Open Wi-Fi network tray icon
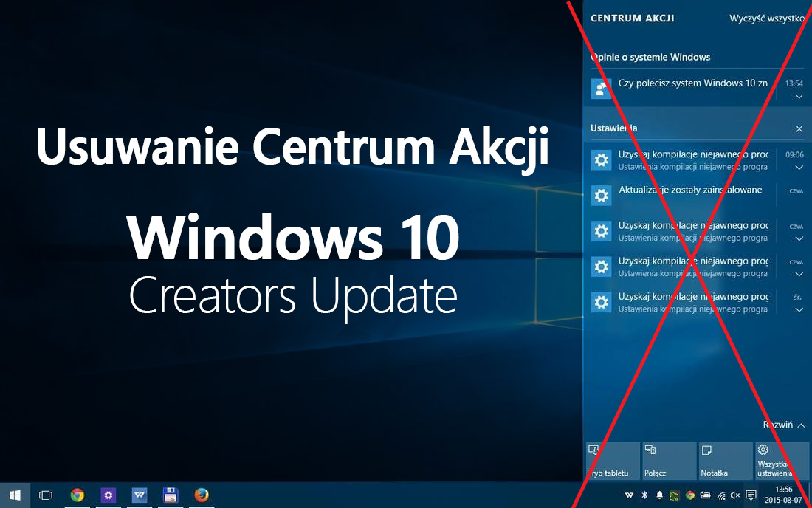The width and height of the screenshot is (812, 508). (721, 495)
